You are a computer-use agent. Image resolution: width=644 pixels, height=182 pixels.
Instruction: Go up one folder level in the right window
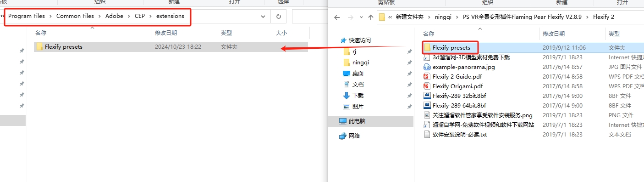point(370,17)
